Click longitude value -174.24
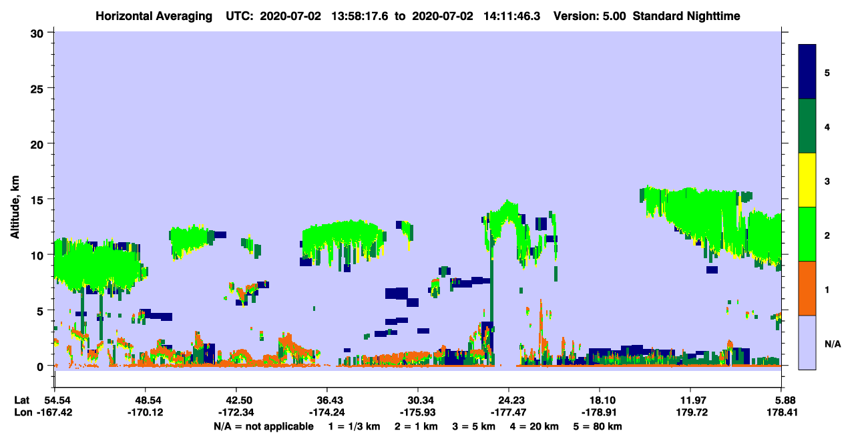This screenshot has width=868, height=445. (x=327, y=412)
